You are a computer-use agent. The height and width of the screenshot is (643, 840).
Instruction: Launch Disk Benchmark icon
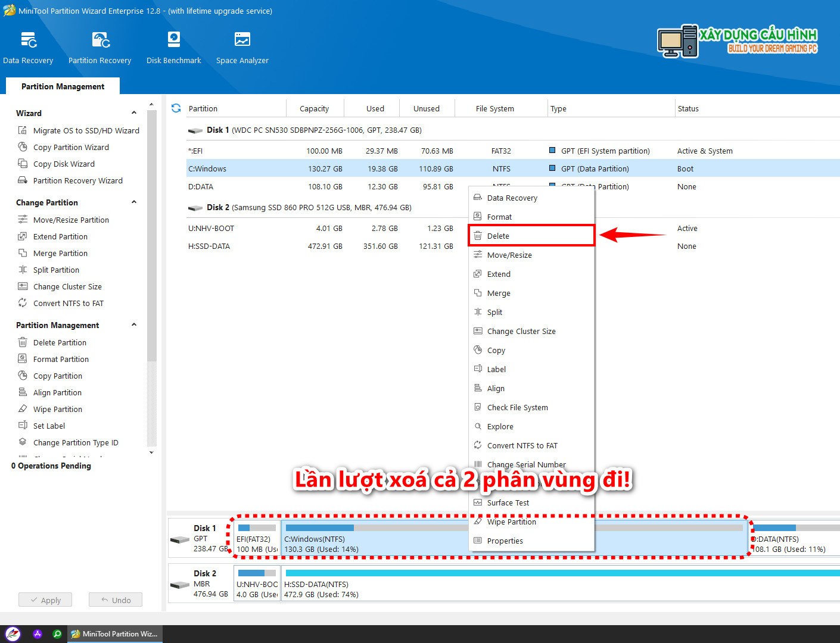tap(174, 39)
